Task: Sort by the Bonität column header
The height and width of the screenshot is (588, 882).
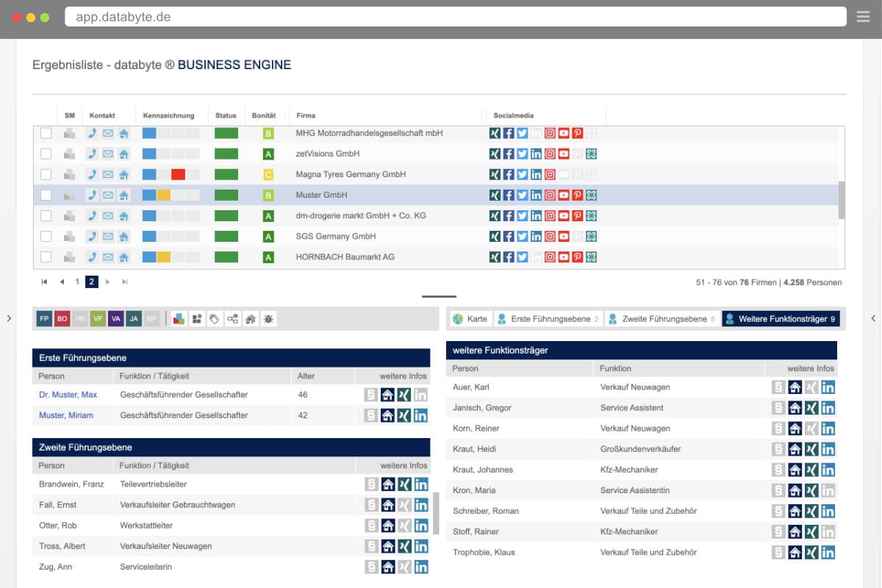Action: pyautogui.click(x=264, y=115)
